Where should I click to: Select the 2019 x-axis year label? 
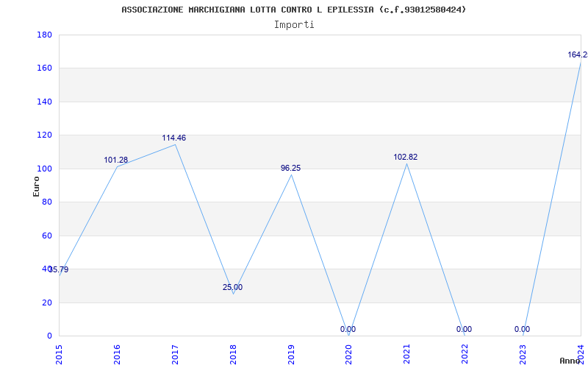[291, 354]
